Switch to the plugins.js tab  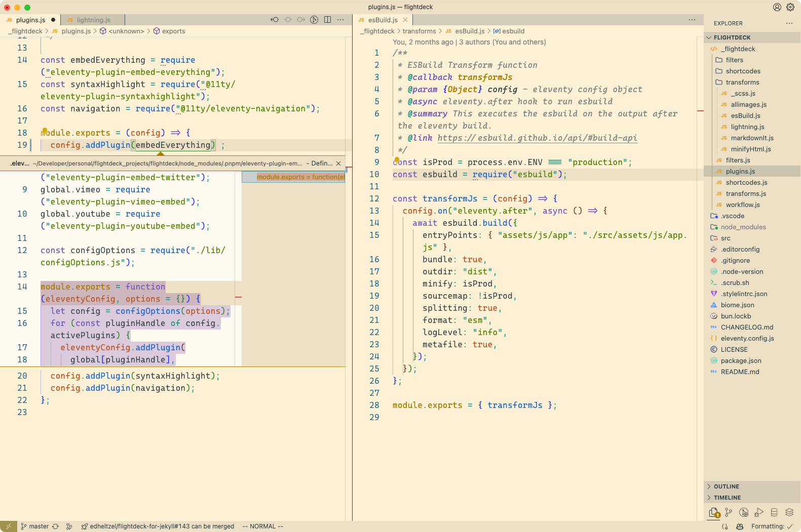tap(30, 20)
